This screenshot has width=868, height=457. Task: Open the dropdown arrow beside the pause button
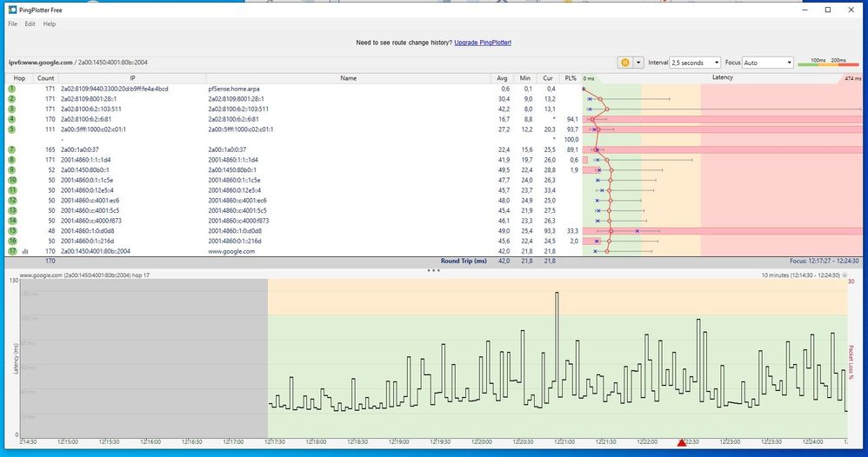[x=638, y=63]
